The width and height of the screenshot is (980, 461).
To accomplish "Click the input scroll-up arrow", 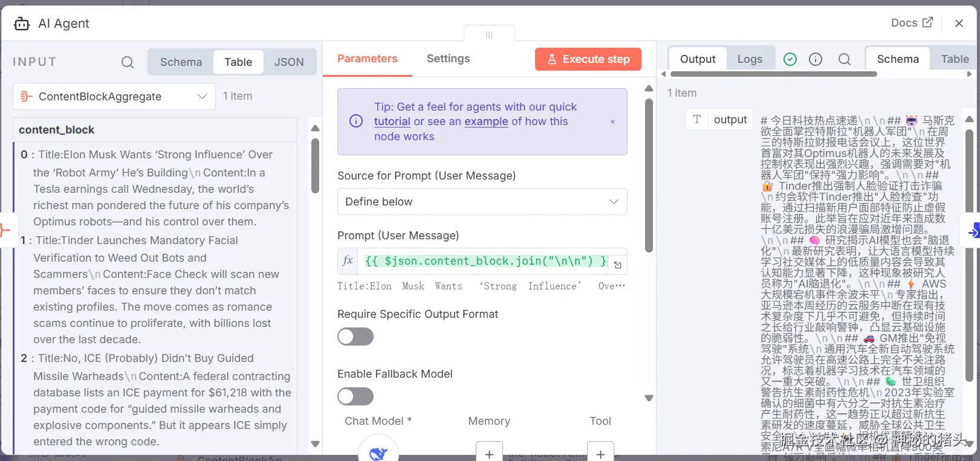I will tap(315, 128).
